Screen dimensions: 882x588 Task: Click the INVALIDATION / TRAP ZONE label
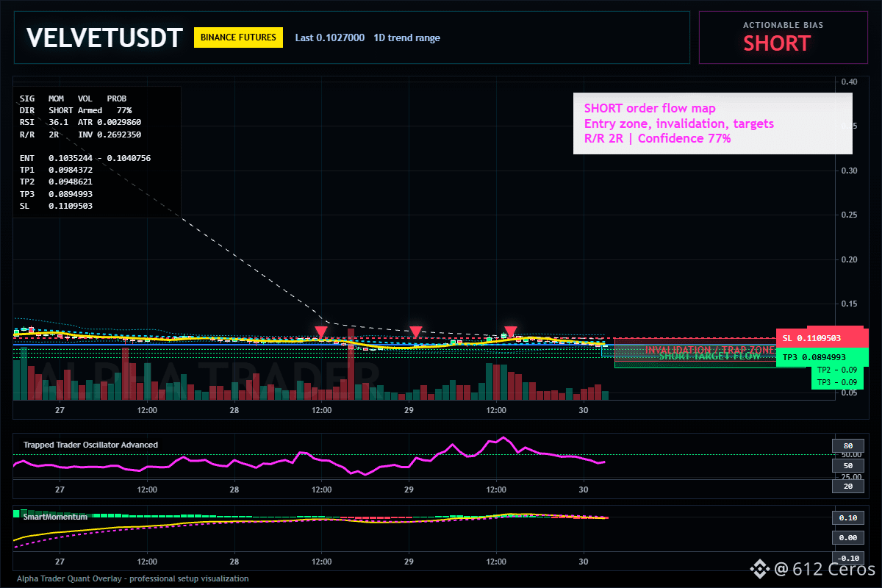coord(711,350)
